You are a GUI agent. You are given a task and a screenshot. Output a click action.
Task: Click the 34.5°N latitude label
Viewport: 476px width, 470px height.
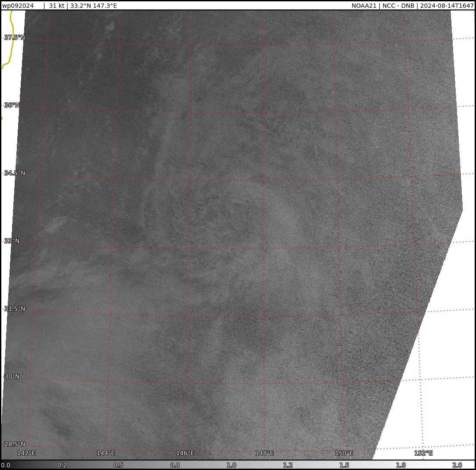(15, 173)
